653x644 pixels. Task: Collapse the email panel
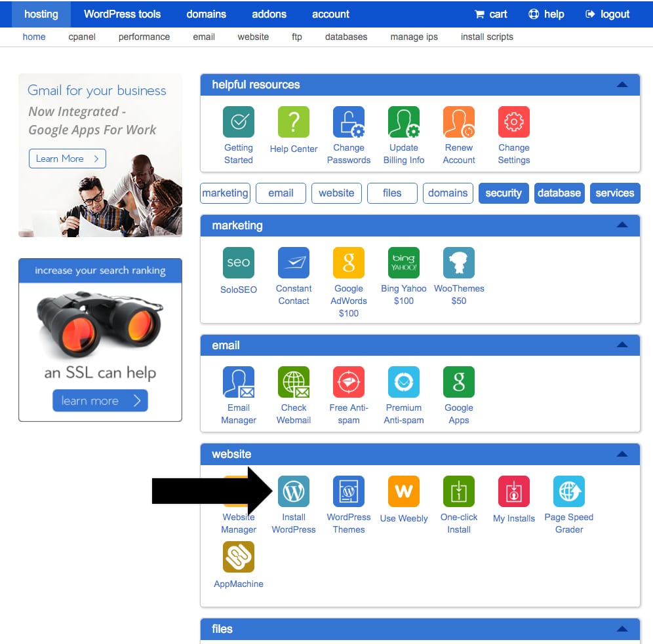(x=622, y=345)
